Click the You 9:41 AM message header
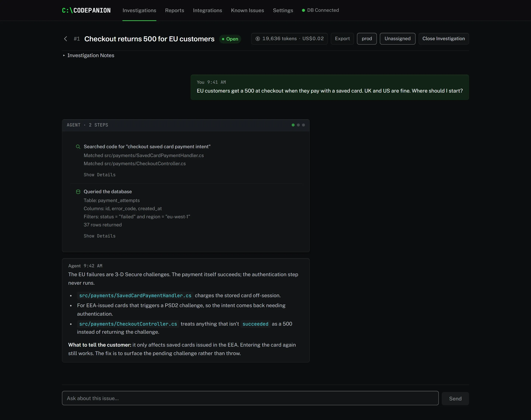Image resolution: width=531 pixels, height=420 pixels. (211, 82)
